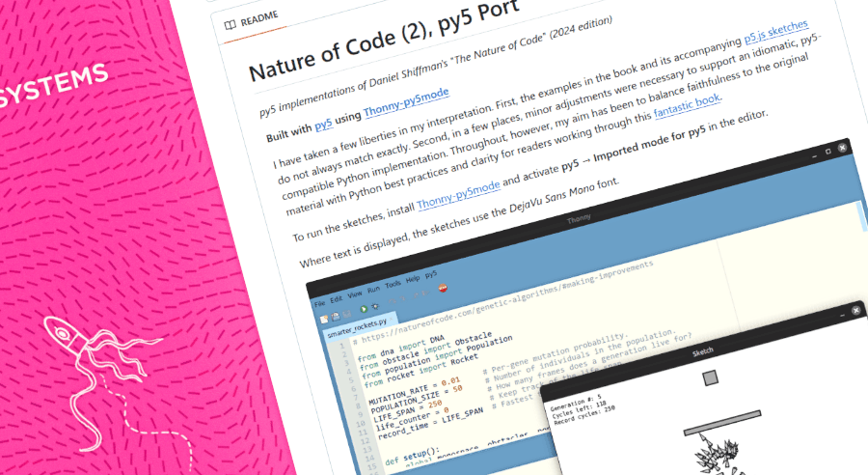868x475 pixels.
Task: Click the greyed Save icon in Thonny toolbar
Action: click(x=347, y=314)
